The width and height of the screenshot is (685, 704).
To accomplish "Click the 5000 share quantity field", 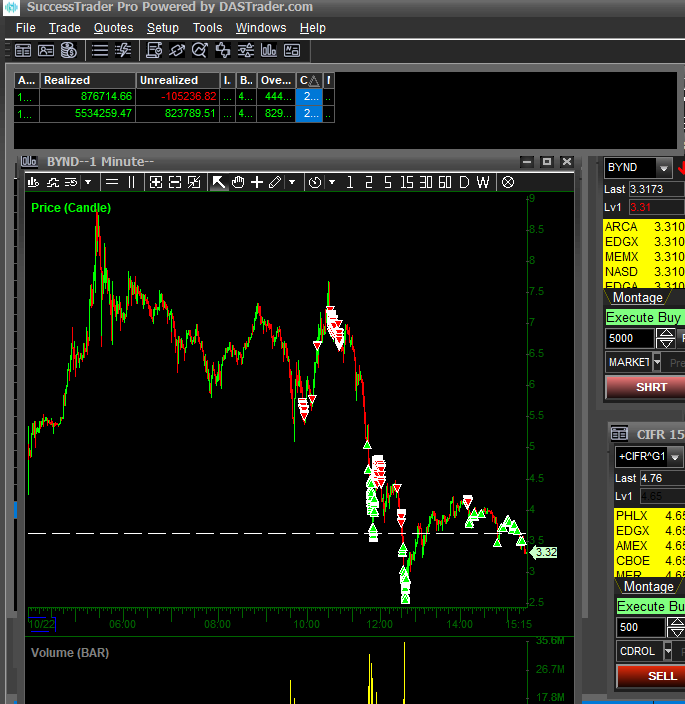I will tap(629, 338).
